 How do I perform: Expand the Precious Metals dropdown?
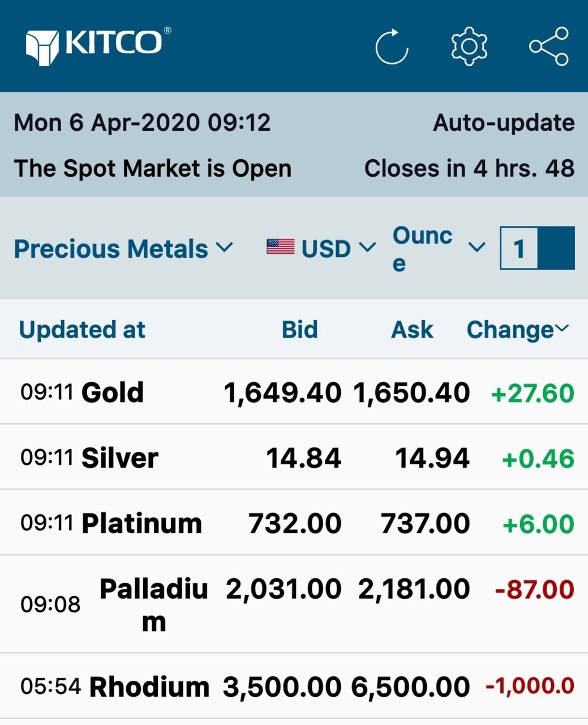pyautogui.click(x=123, y=249)
